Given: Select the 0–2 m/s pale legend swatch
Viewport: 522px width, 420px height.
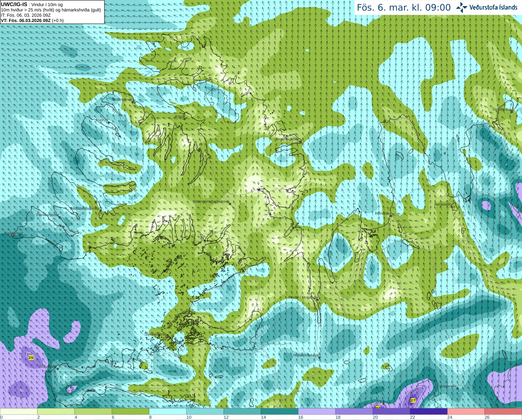Looking at the screenshot, I should (19, 411).
